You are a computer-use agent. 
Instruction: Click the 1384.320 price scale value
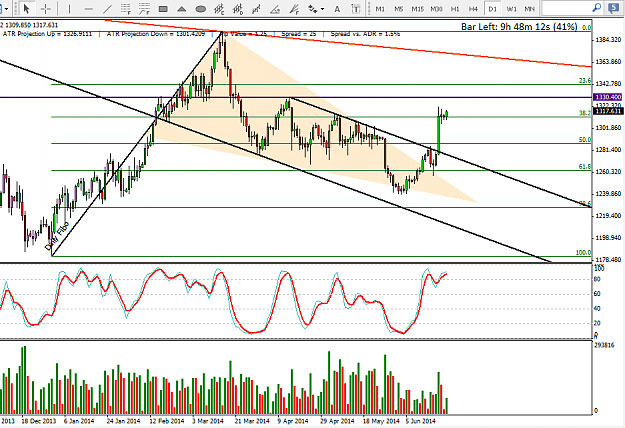tap(608, 40)
